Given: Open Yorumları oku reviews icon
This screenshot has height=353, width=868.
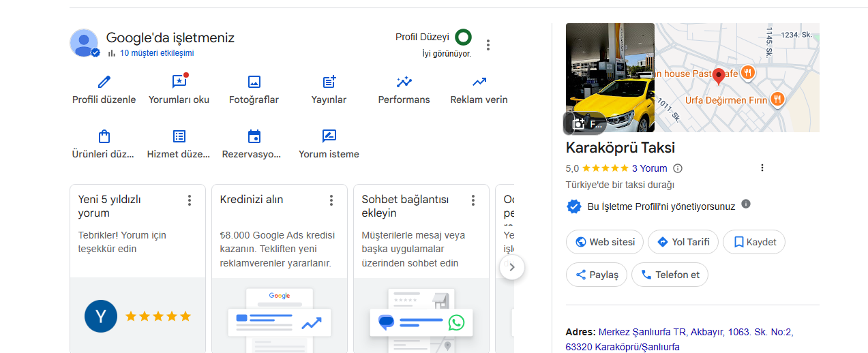Looking at the screenshot, I should pyautogui.click(x=179, y=81).
